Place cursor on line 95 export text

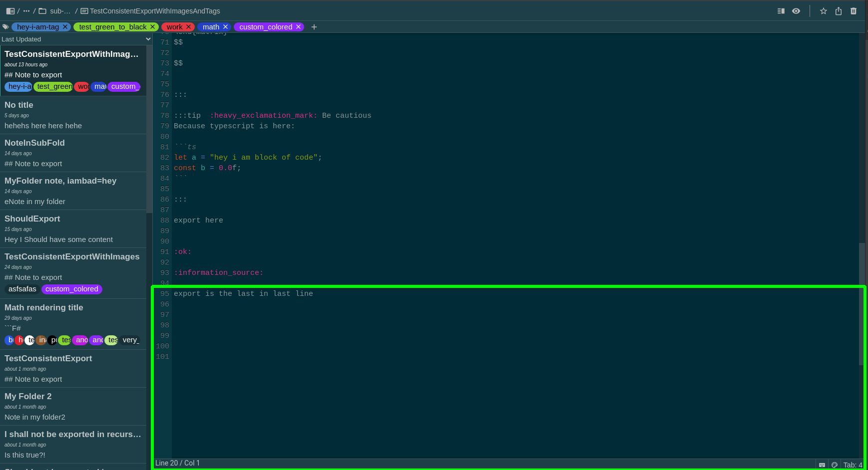click(x=243, y=293)
